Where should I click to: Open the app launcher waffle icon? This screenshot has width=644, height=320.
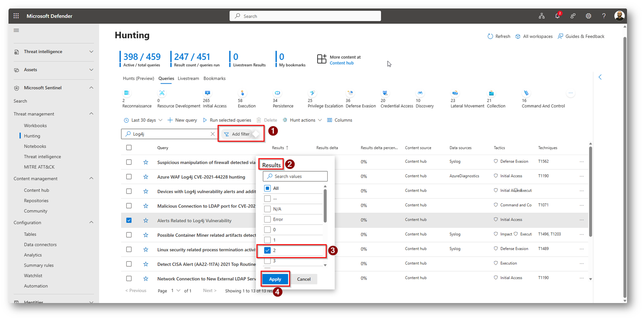click(16, 16)
